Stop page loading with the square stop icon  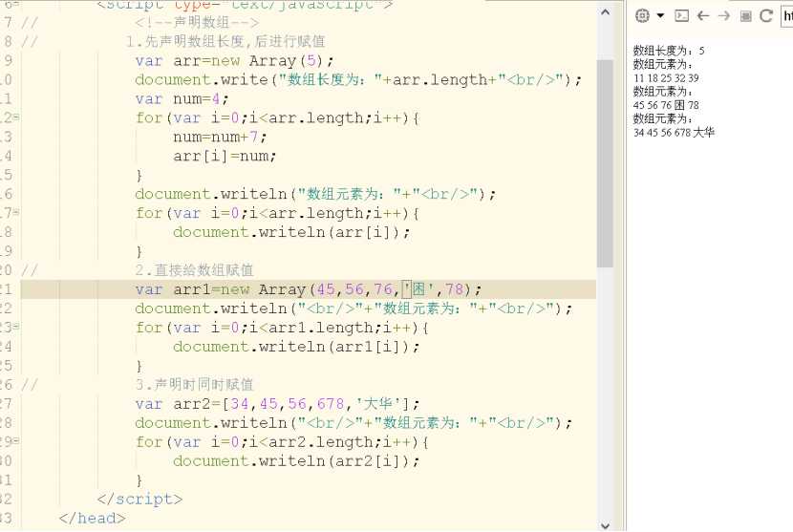(x=745, y=16)
